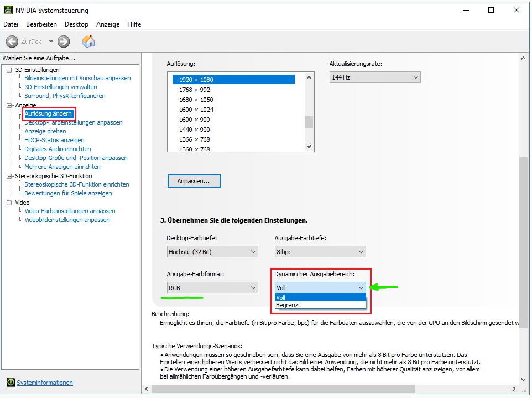Screen dimensions: 532x398
Task: Click the Systeminformationen icon
Action: coord(11,383)
